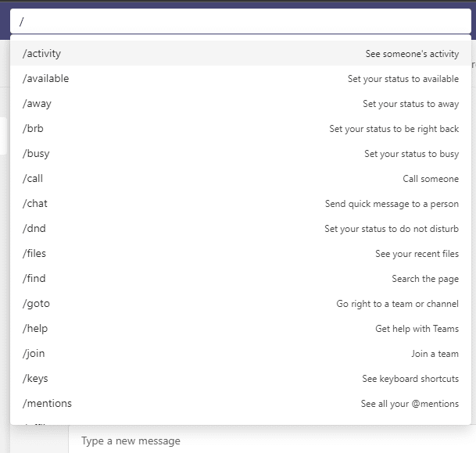Select the /call command
This screenshot has width=476, height=453.
pos(241,178)
